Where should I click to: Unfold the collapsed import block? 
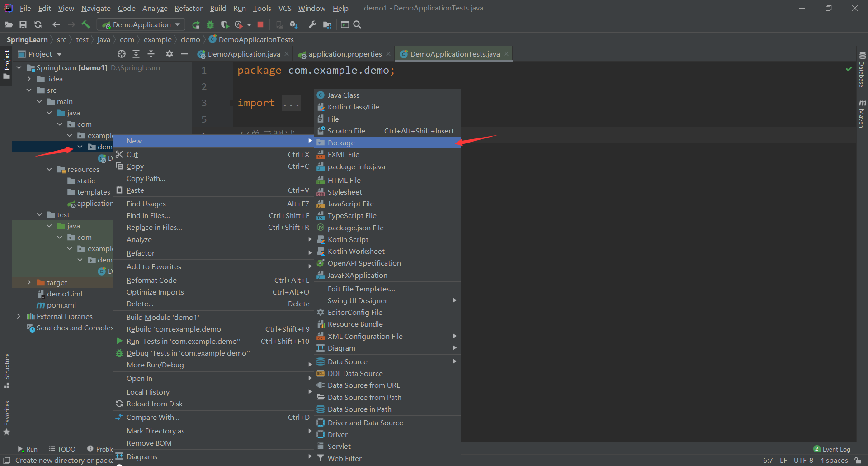click(x=233, y=103)
